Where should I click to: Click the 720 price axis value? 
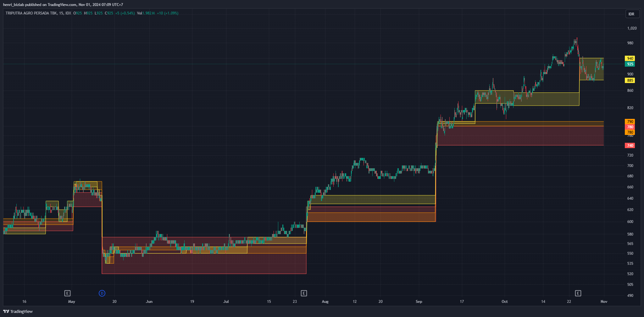[630, 155]
